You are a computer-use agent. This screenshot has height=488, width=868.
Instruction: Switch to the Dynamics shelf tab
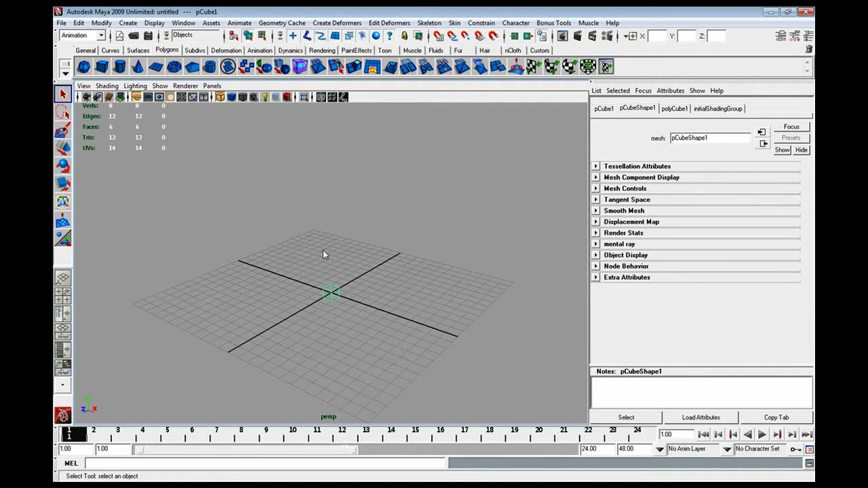point(290,50)
